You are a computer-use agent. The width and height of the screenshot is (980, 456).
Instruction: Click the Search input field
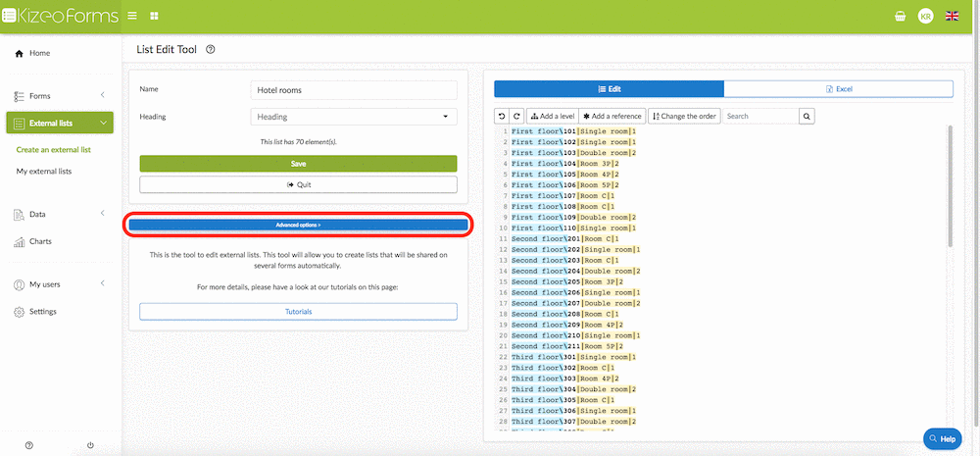tap(760, 117)
